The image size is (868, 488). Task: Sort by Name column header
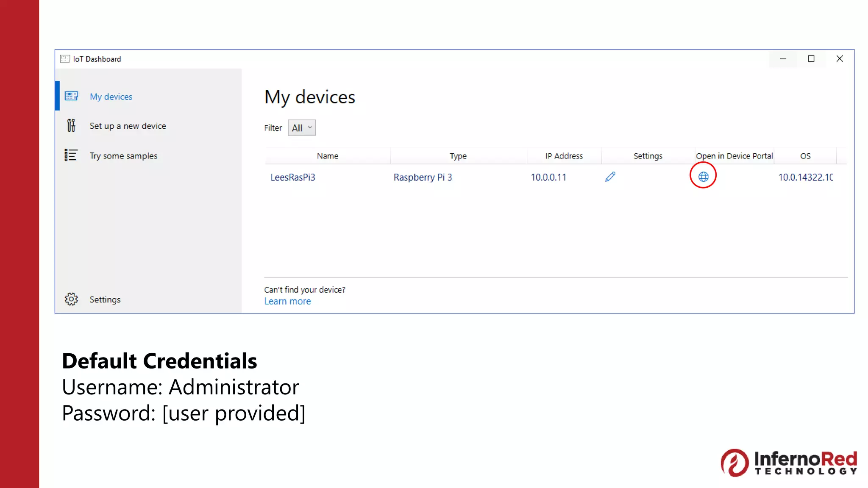[x=327, y=156]
